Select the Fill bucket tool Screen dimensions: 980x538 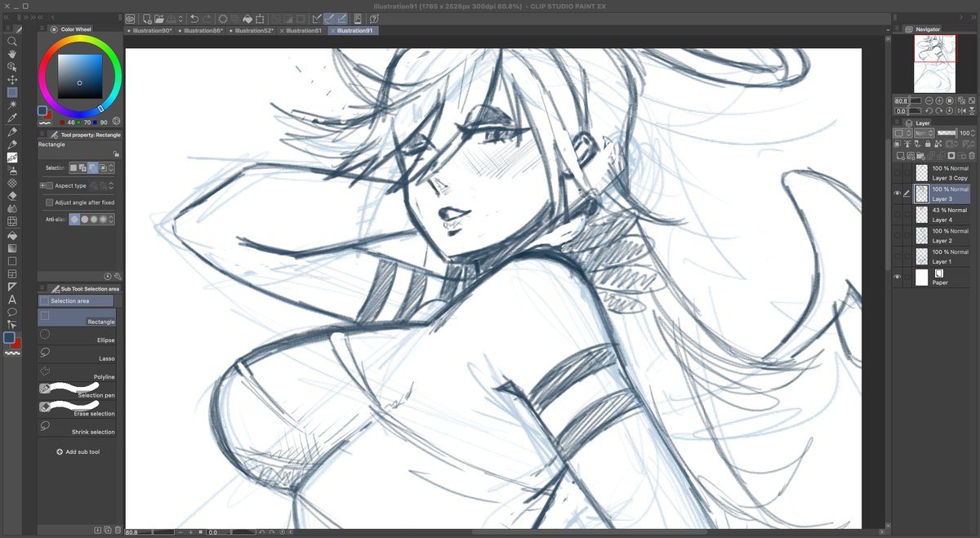click(11, 236)
